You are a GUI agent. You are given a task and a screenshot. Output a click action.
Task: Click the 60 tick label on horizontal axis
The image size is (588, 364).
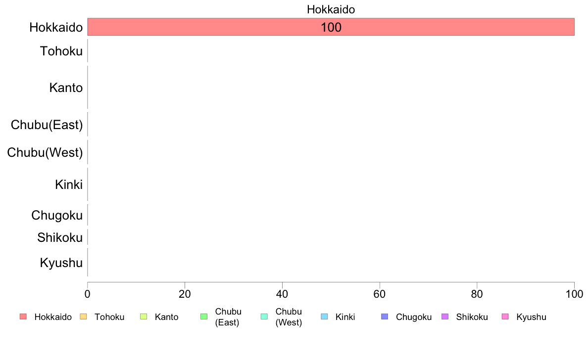pos(379,294)
